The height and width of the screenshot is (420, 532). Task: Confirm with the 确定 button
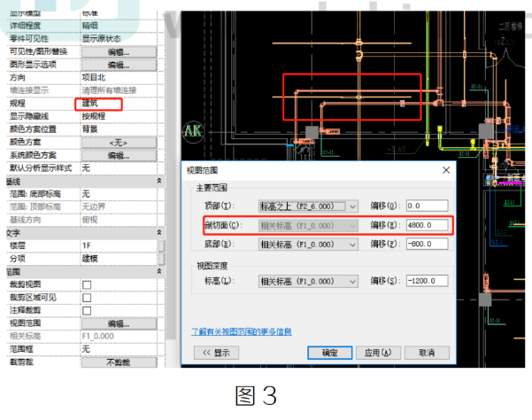pyautogui.click(x=330, y=353)
